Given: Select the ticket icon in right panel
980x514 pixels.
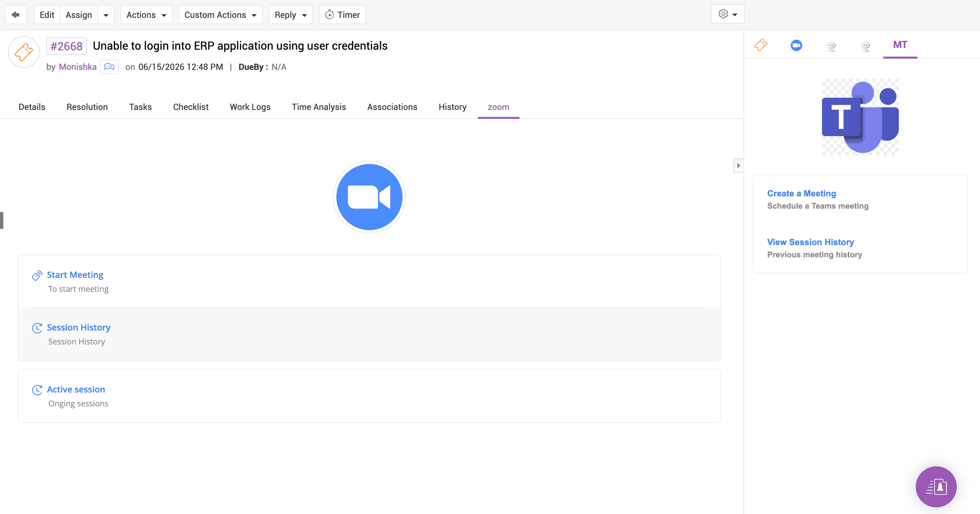Looking at the screenshot, I should (x=761, y=45).
